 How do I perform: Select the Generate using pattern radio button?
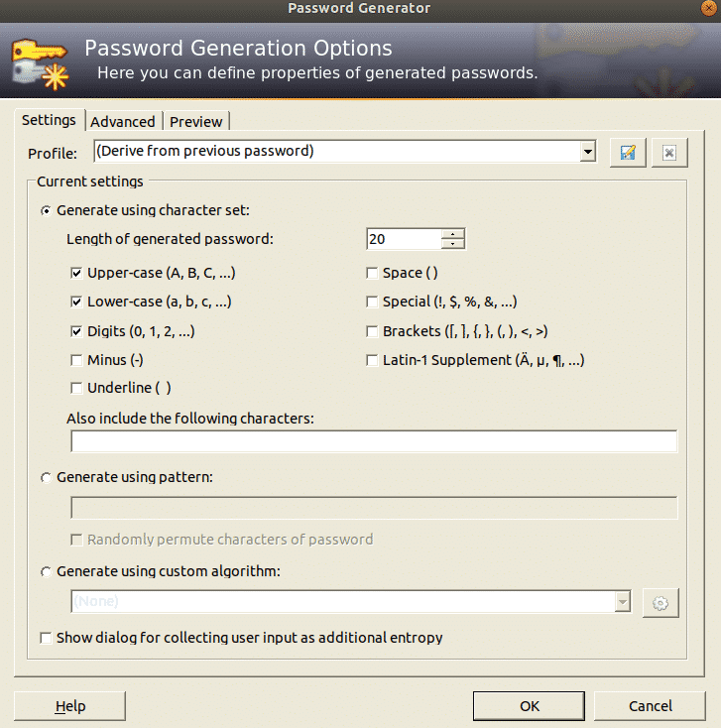tap(46, 478)
